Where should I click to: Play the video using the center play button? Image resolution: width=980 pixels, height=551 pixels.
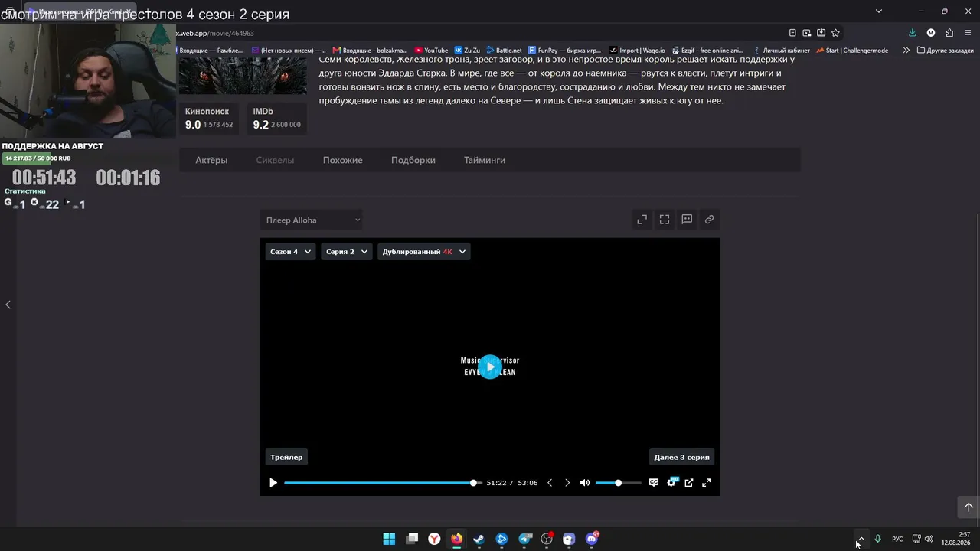click(490, 367)
